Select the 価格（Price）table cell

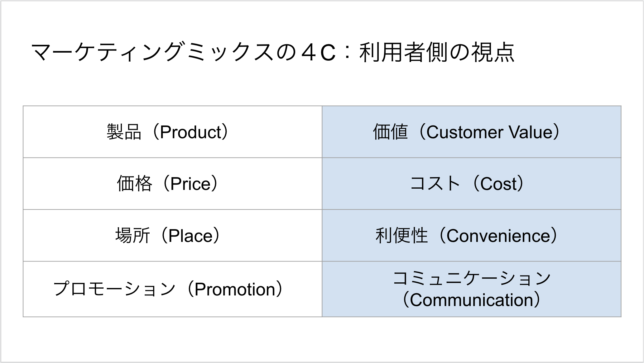(x=172, y=184)
